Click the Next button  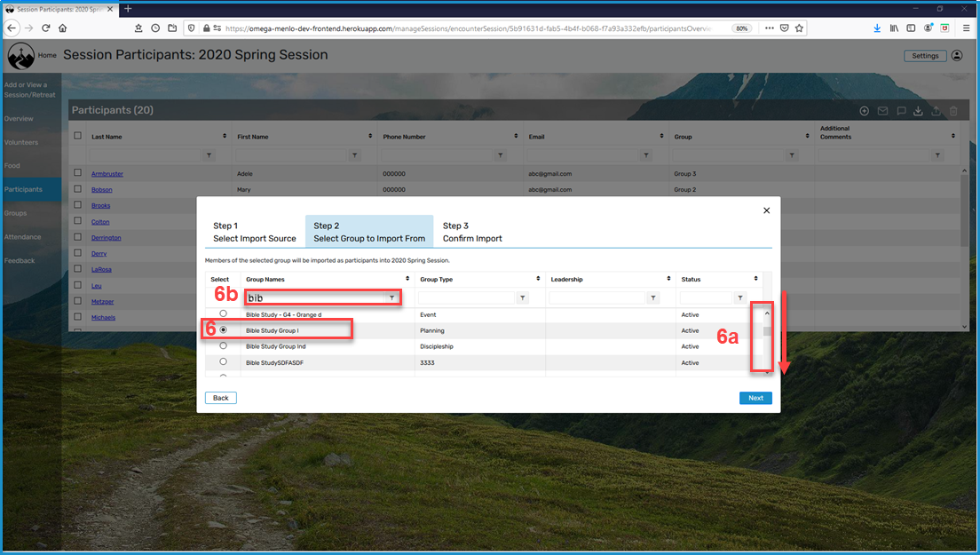(x=755, y=398)
